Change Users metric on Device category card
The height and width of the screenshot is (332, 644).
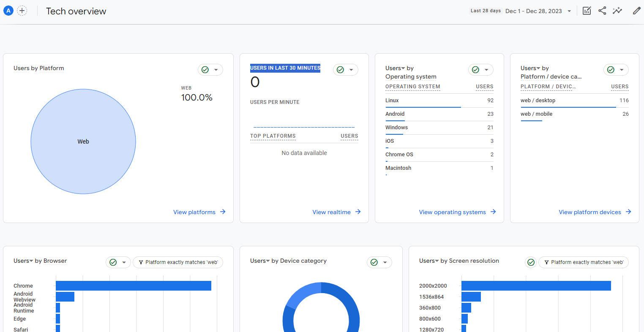260,261
